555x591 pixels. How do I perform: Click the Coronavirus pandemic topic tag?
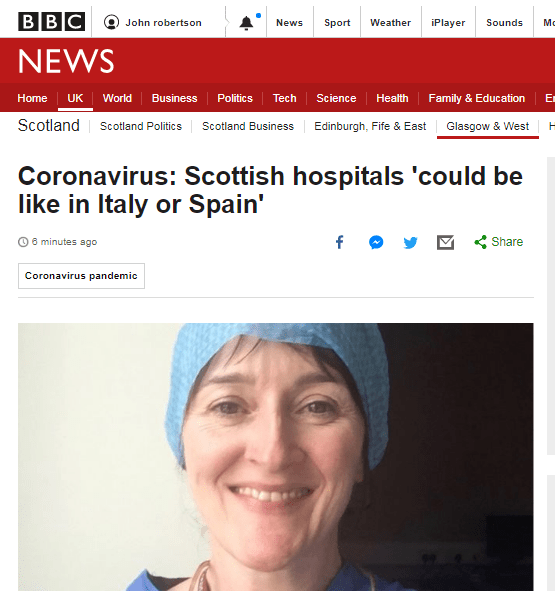point(81,276)
